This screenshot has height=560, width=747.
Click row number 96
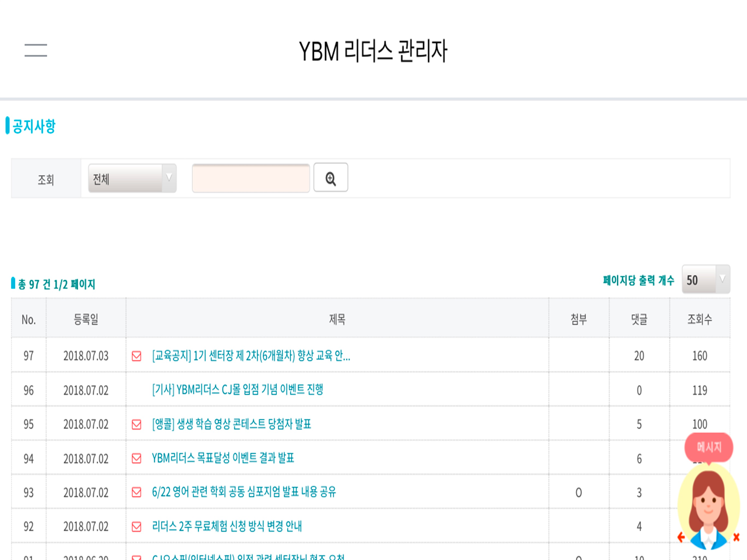point(29,390)
